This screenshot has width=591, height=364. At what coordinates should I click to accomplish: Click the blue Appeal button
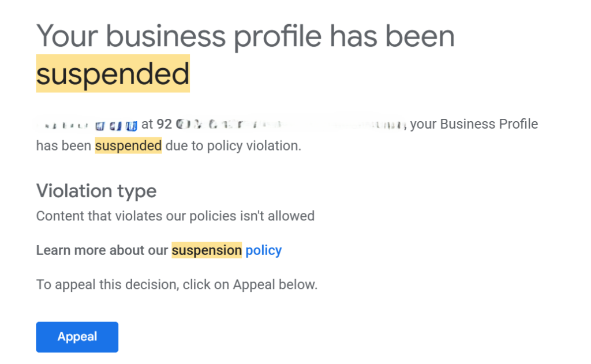click(77, 337)
